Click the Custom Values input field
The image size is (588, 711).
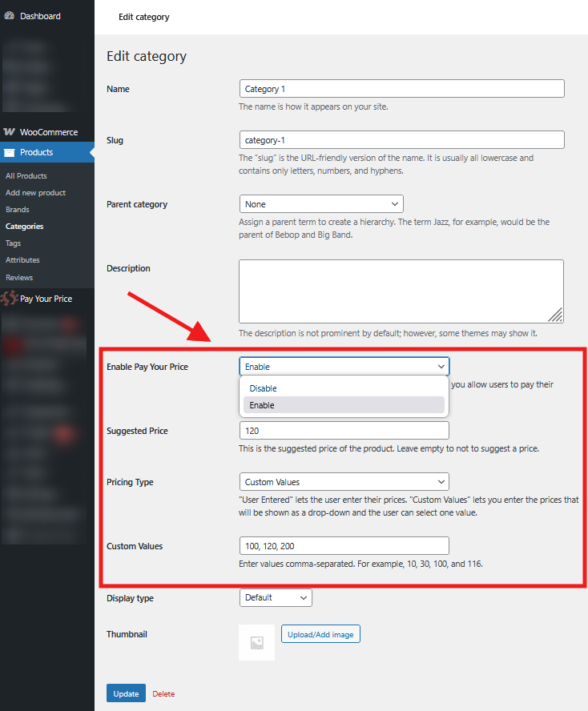[344, 545]
